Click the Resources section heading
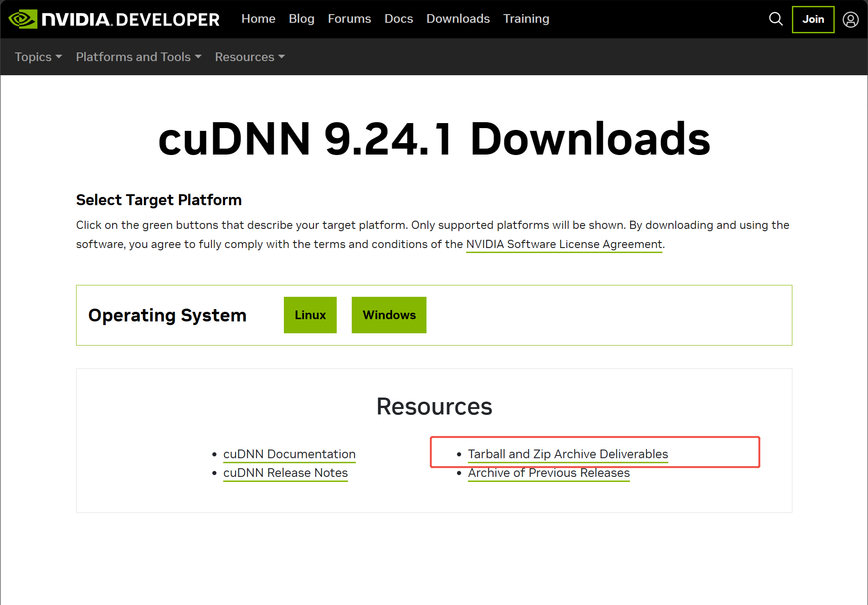 coord(434,406)
